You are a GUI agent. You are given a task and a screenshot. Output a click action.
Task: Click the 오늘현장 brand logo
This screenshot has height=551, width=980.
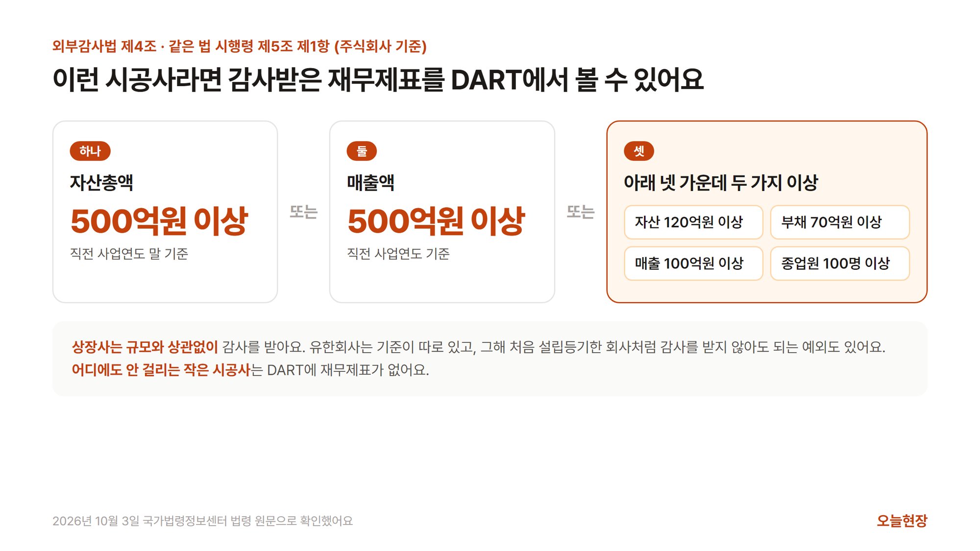click(902, 521)
